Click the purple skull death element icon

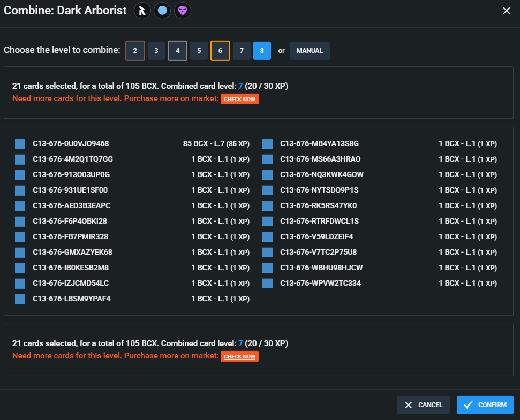(x=183, y=11)
